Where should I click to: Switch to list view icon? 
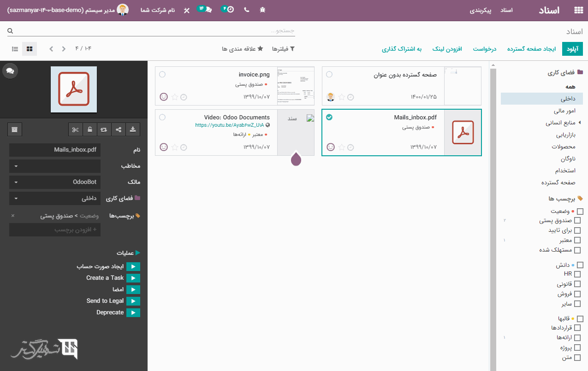(x=15, y=49)
